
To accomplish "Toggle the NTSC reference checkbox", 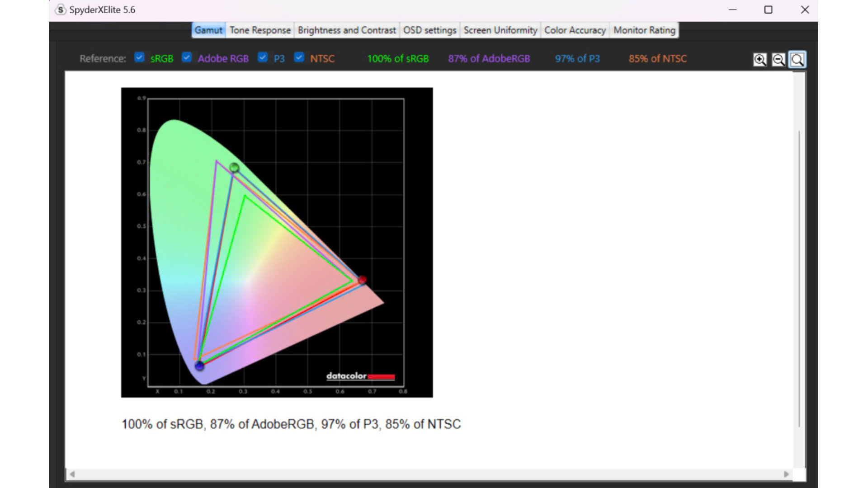I will click(x=299, y=57).
